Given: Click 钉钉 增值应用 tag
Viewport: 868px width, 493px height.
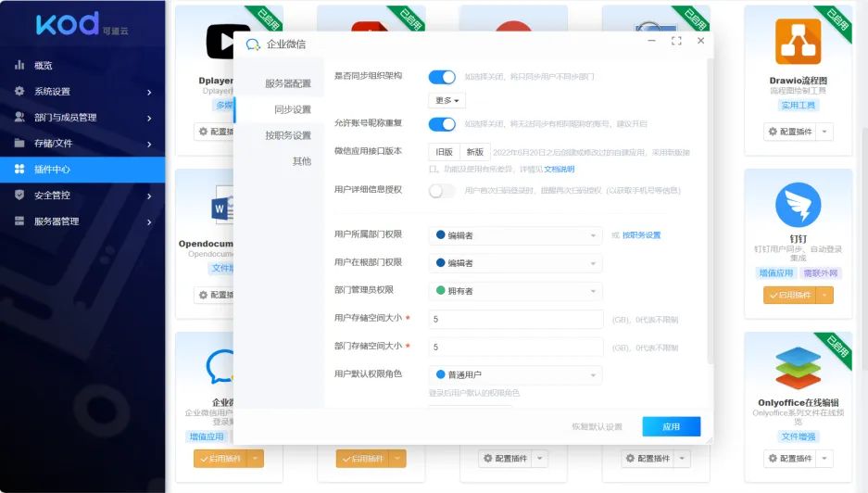Looking at the screenshot, I should click(x=775, y=273).
